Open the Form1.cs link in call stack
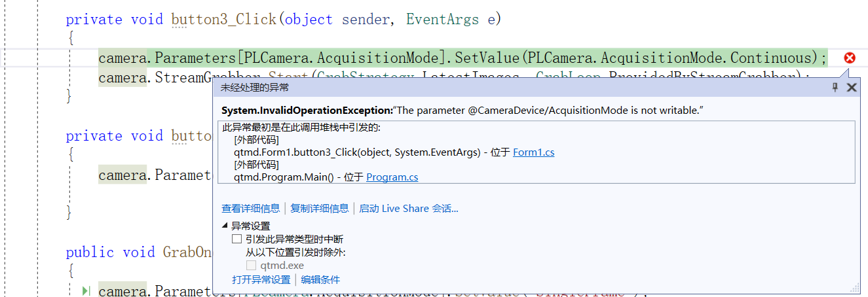The image size is (868, 297). click(533, 152)
